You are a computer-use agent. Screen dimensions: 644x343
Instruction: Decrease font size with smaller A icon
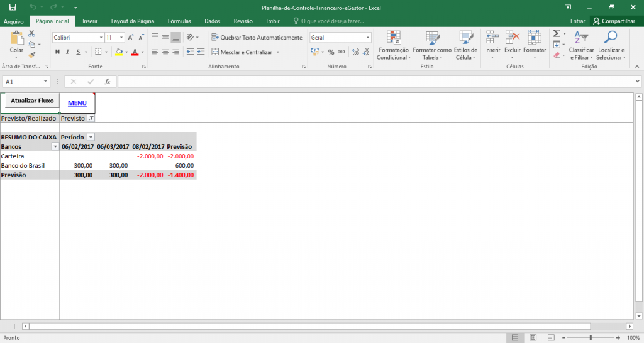coord(141,37)
